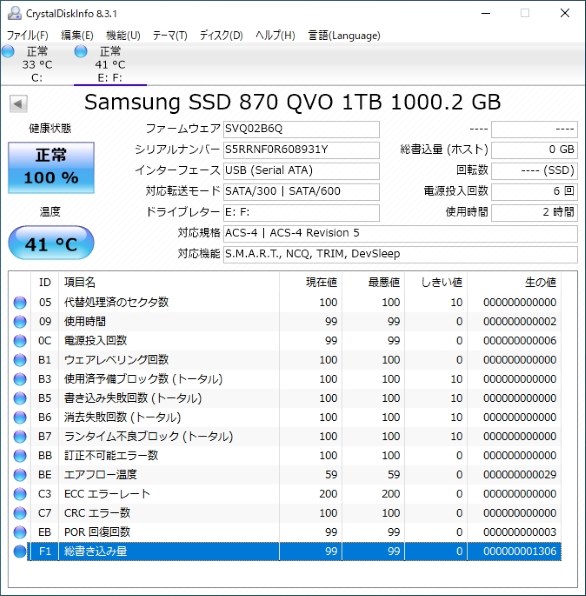This screenshot has width=586, height=596.
Task: Open the 機能(U) menu
Action: click(123, 35)
